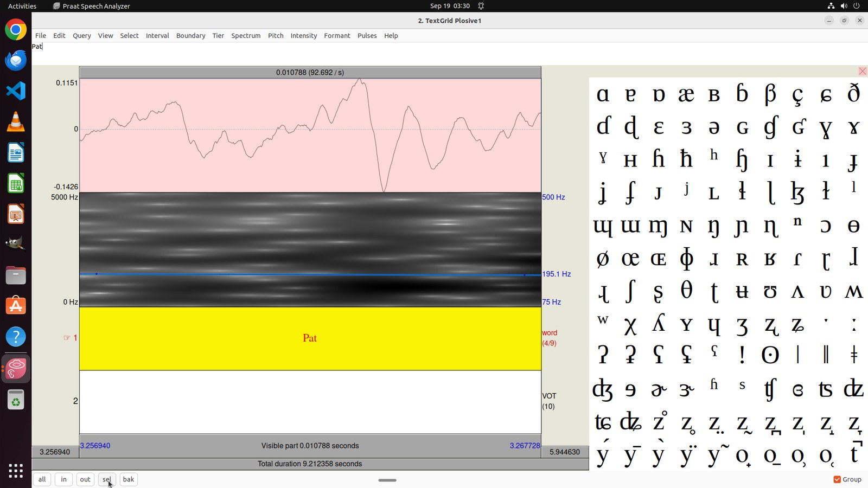Screen dimensions: 868x488
Task: Click the horizontal scroll bar handle
Action: pyautogui.click(x=387, y=480)
